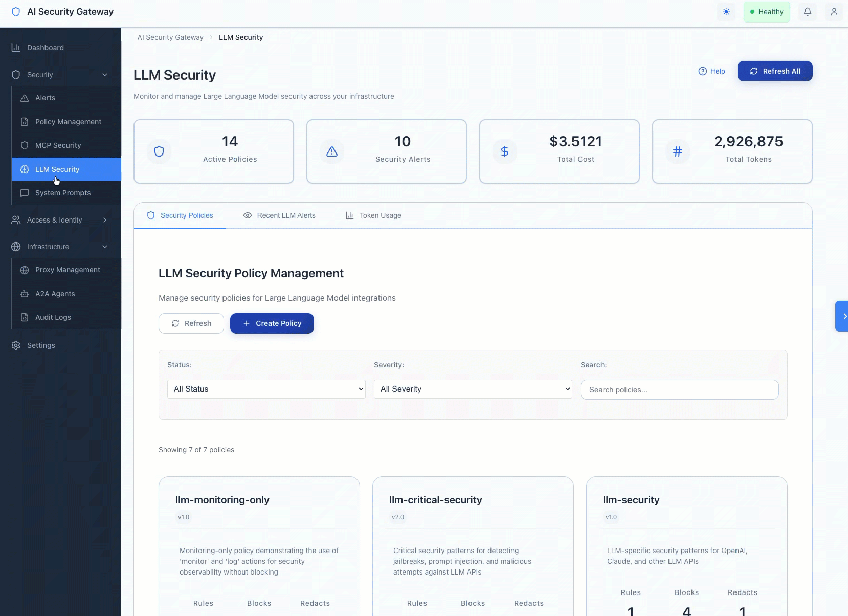This screenshot has height=616, width=848.
Task: Click the shield logo in the header
Action: click(16, 12)
